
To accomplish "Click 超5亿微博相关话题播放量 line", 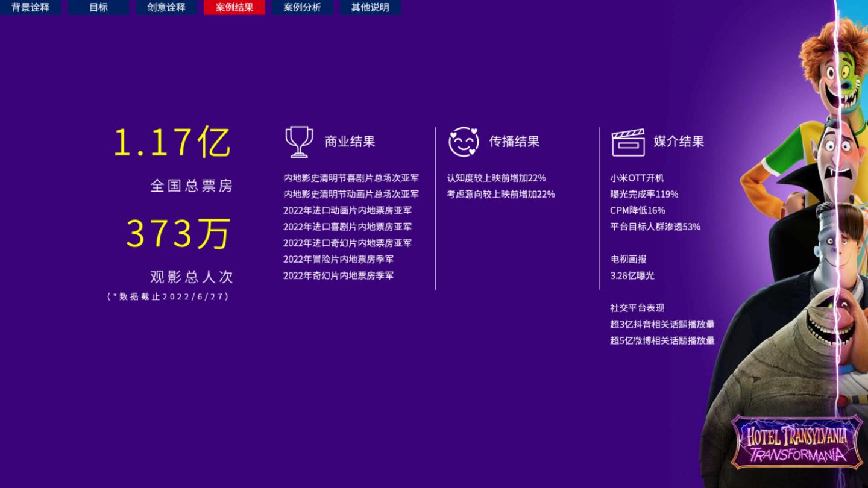I will click(662, 341).
